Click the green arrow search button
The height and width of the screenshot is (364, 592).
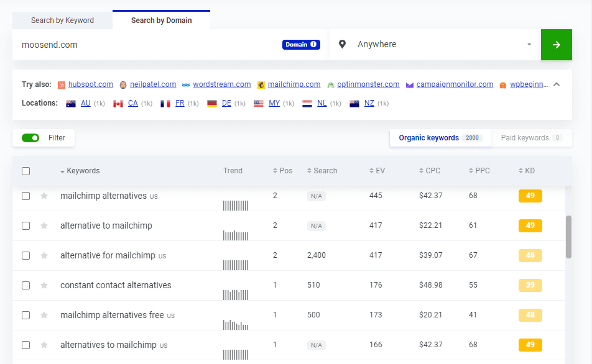click(x=556, y=44)
